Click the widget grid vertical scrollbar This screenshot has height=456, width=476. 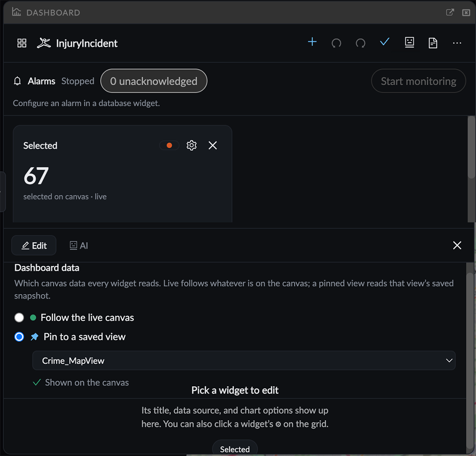click(x=471, y=147)
